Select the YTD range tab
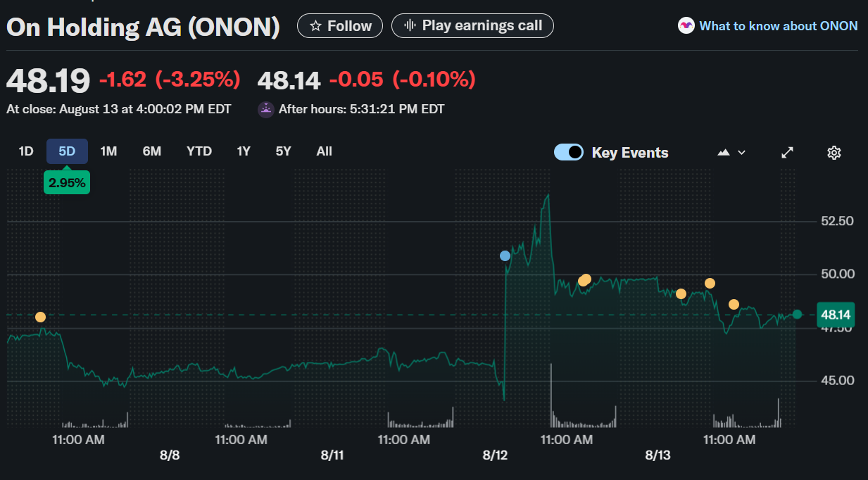 pyautogui.click(x=199, y=151)
